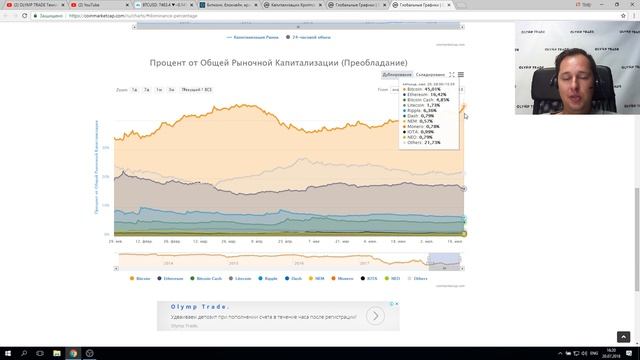640x360 pixels.
Task: Switch to Chrome in the taskbar
Action: 73,353
